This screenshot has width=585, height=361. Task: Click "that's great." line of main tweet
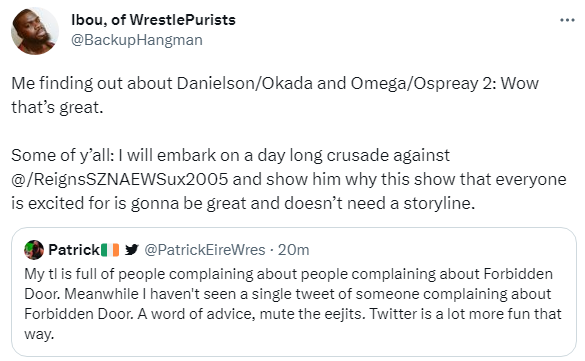[x=57, y=107]
